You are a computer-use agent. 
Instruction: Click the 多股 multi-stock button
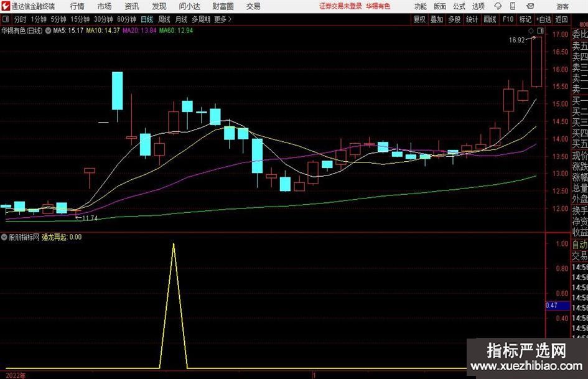click(454, 19)
